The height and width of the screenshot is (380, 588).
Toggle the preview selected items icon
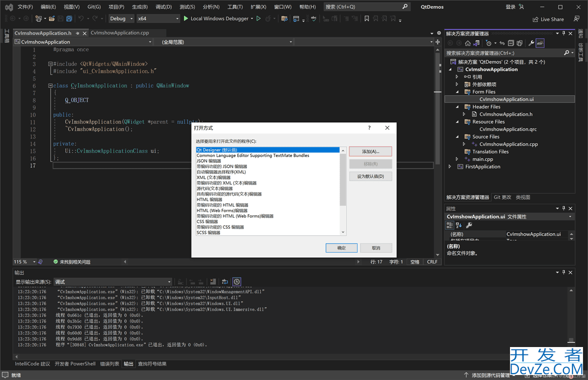click(x=540, y=43)
